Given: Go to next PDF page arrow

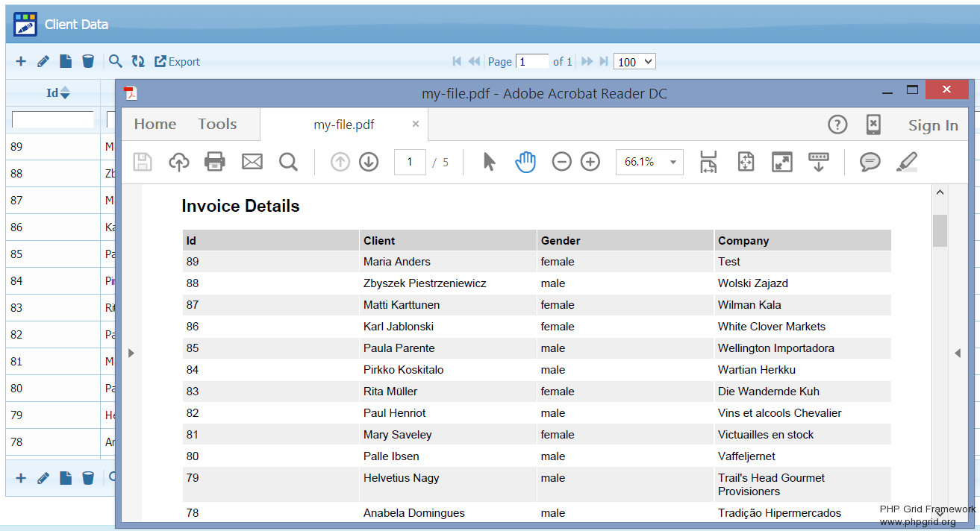Looking at the screenshot, I should (369, 162).
